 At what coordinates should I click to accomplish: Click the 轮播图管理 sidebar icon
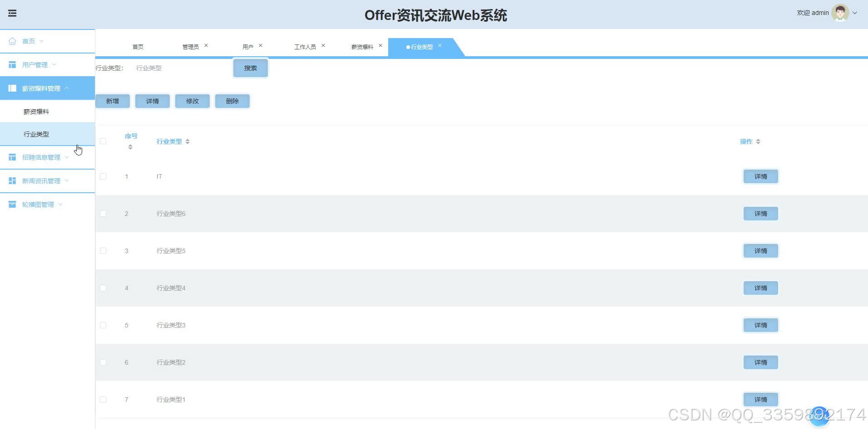click(12, 204)
